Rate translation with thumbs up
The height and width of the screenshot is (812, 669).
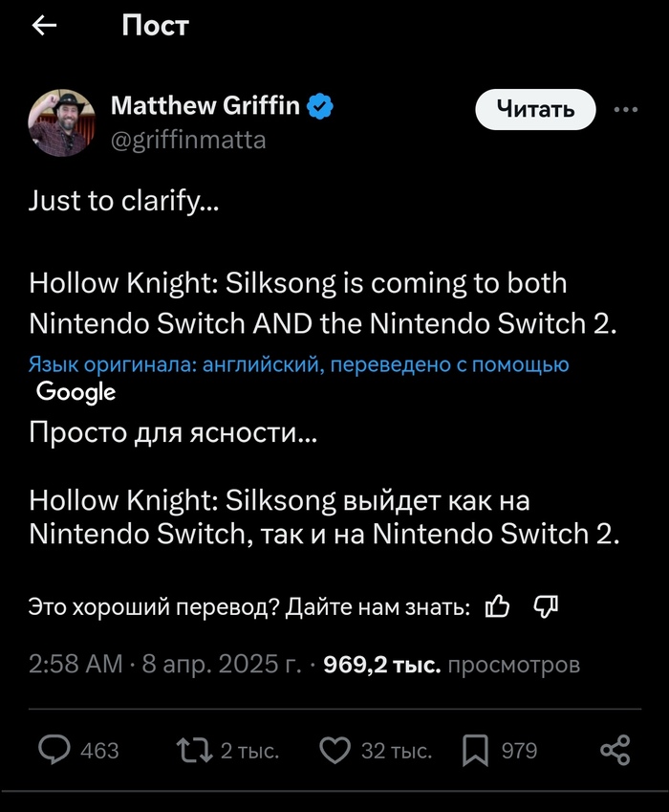[x=497, y=606]
